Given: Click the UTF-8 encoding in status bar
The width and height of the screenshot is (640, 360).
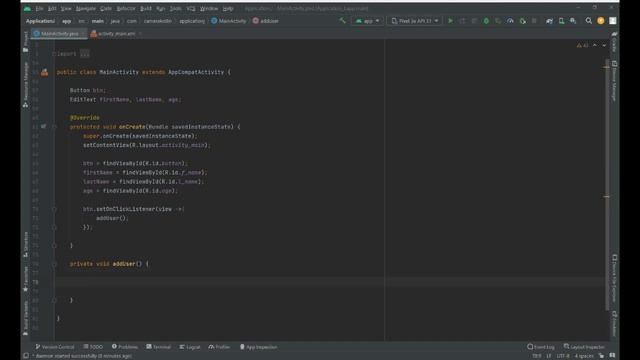Looking at the screenshot, I should tap(563, 356).
